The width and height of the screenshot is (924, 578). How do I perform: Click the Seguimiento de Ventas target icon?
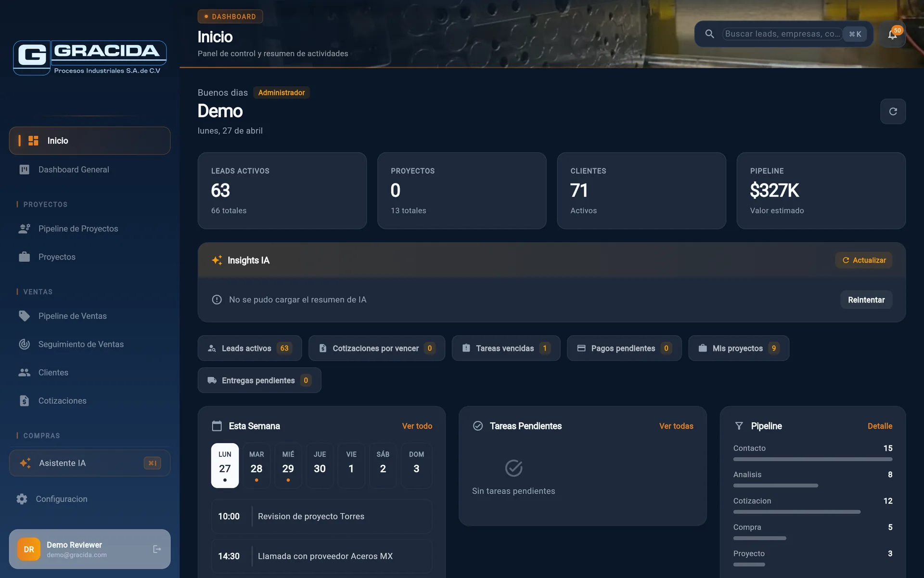24,344
